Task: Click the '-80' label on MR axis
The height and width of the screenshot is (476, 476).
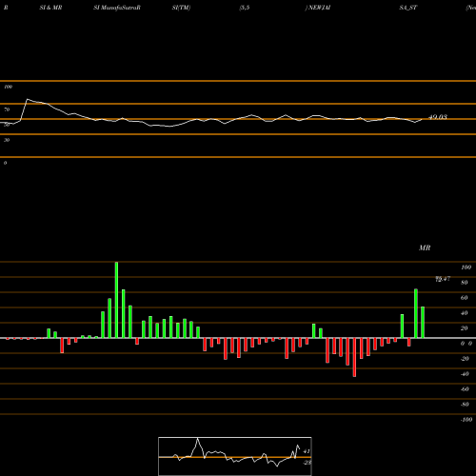Action: click(x=465, y=405)
